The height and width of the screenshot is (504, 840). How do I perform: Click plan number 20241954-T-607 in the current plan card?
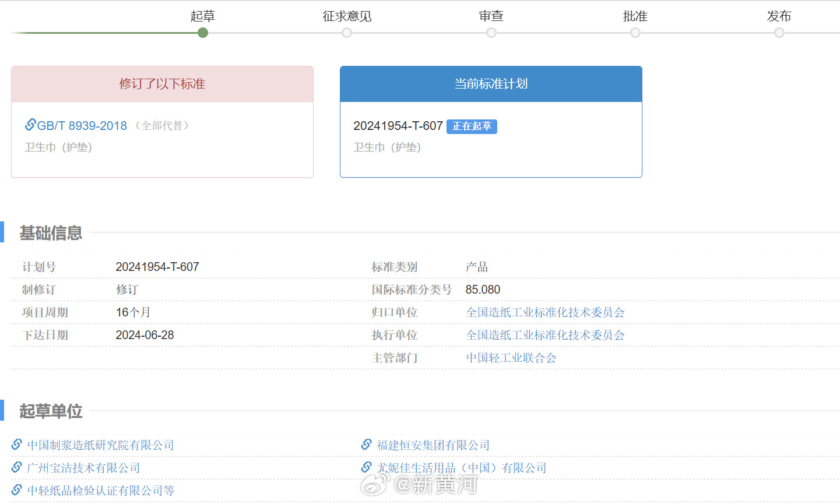point(398,126)
